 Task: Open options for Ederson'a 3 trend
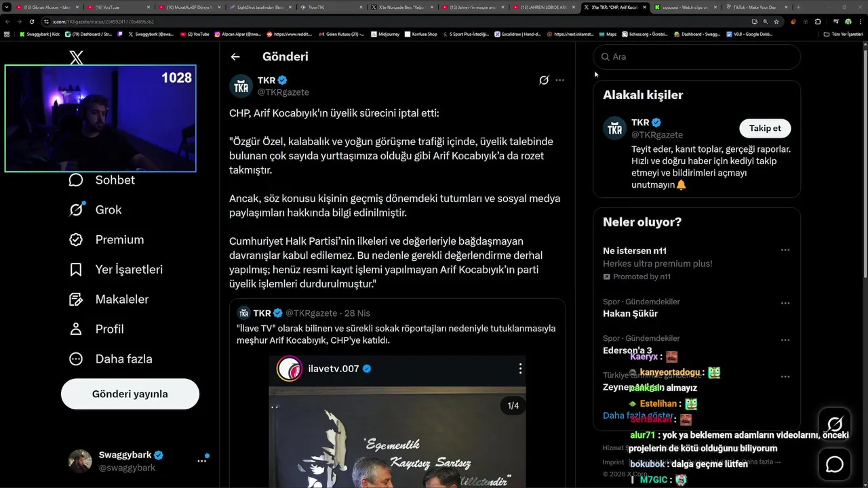tap(785, 340)
